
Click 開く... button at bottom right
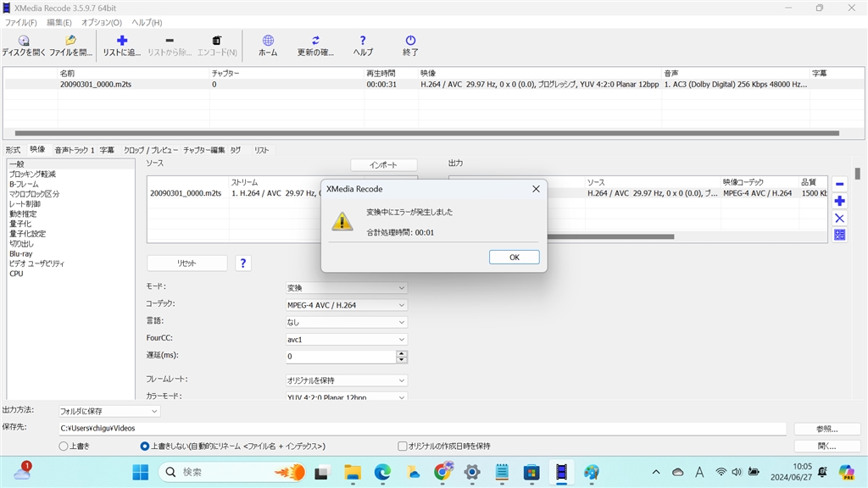point(827,446)
